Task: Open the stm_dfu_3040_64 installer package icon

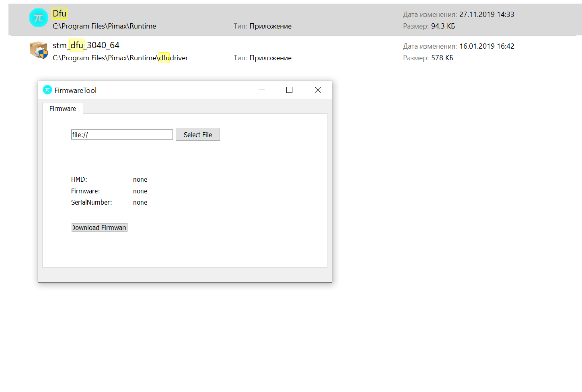Action: click(x=39, y=50)
